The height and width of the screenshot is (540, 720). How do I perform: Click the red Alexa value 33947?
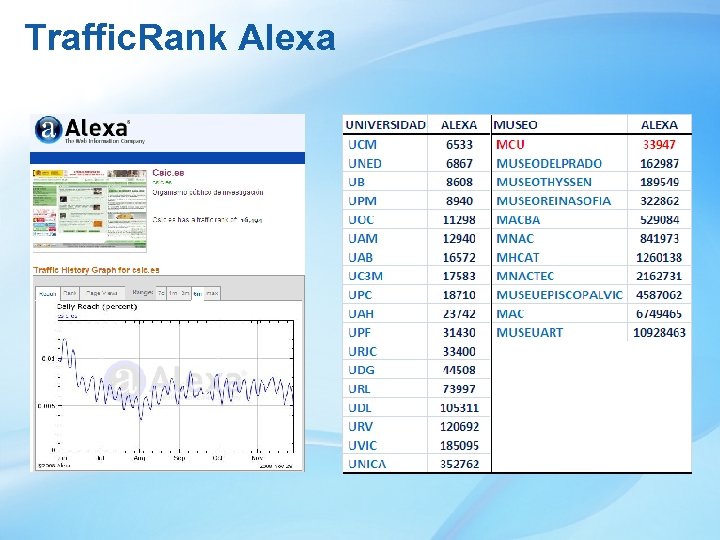tap(659, 145)
